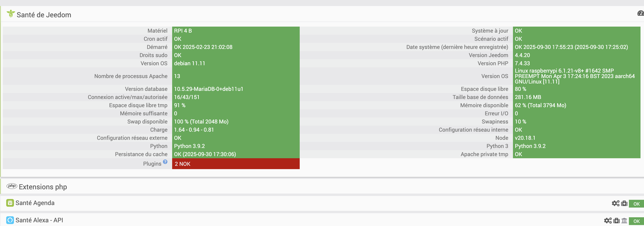The width and height of the screenshot is (644, 226).
Task: Open Alexa - API configuration gears icon
Action: point(608,221)
